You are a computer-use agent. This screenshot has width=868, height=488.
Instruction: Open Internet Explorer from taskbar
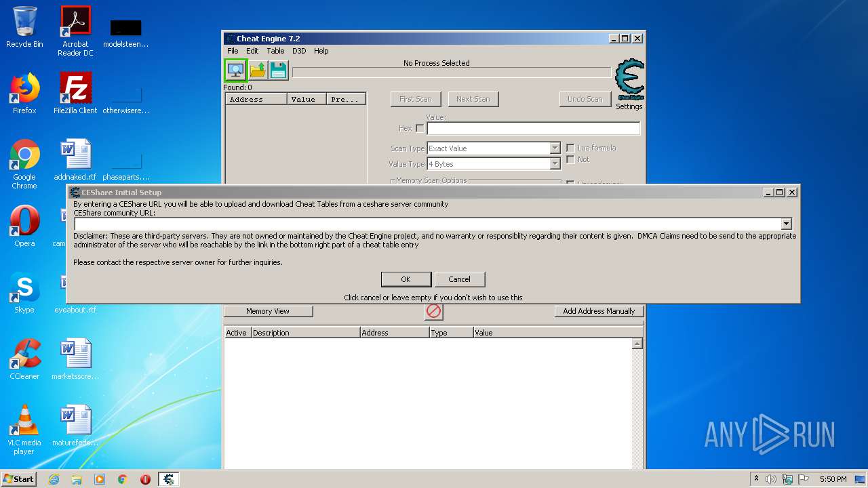point(54,479)
